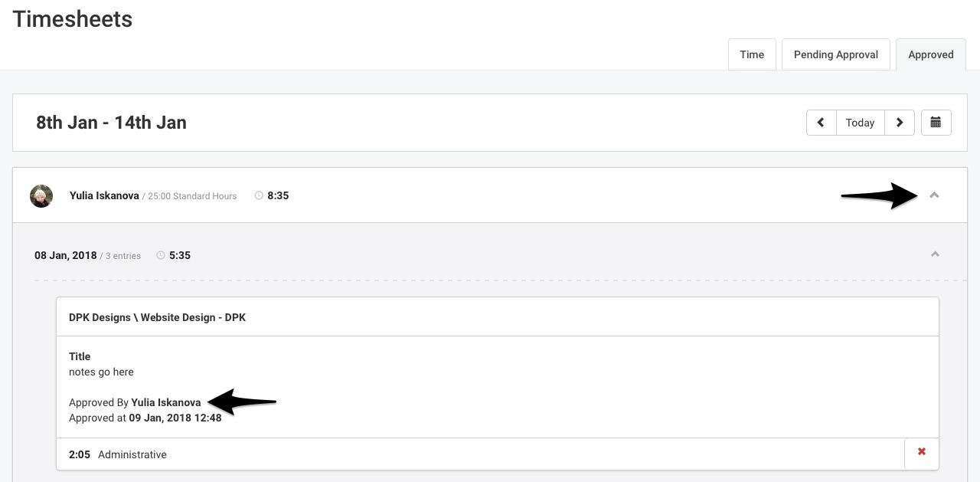The image size is (980, 482).
Task: Collapse the 08 Jan, 2018 entries list
Action: point(935,254)
